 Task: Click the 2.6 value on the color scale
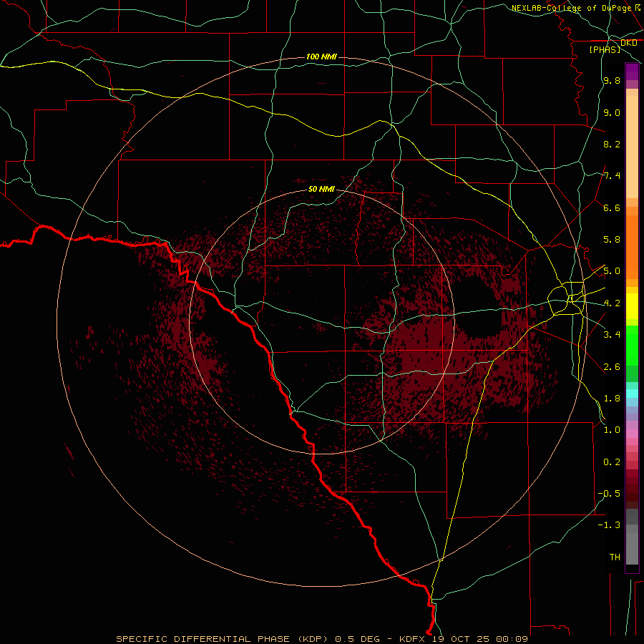[611, 367]
